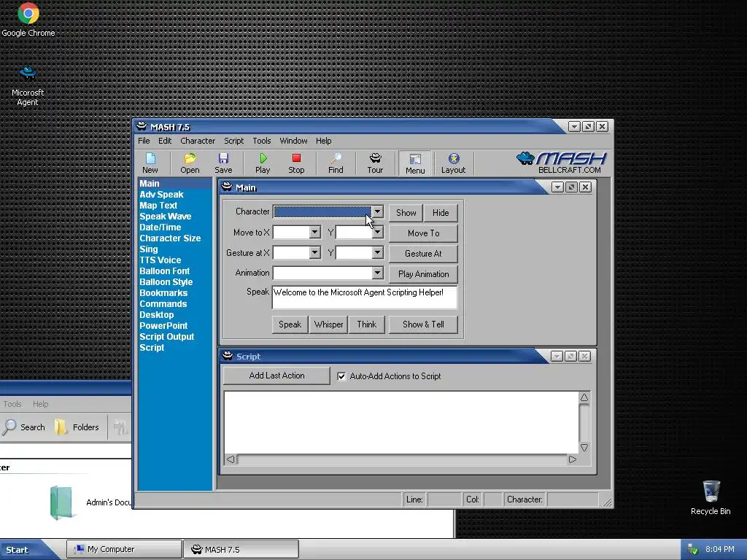This screenshot has width=747, height=560.
Task: Click the Show button
Action: point(406,213)
